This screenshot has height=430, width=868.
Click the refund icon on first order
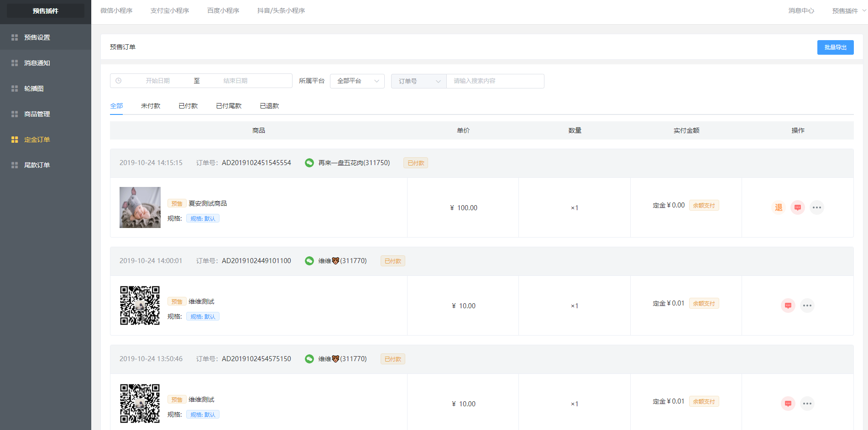point(778,207)
